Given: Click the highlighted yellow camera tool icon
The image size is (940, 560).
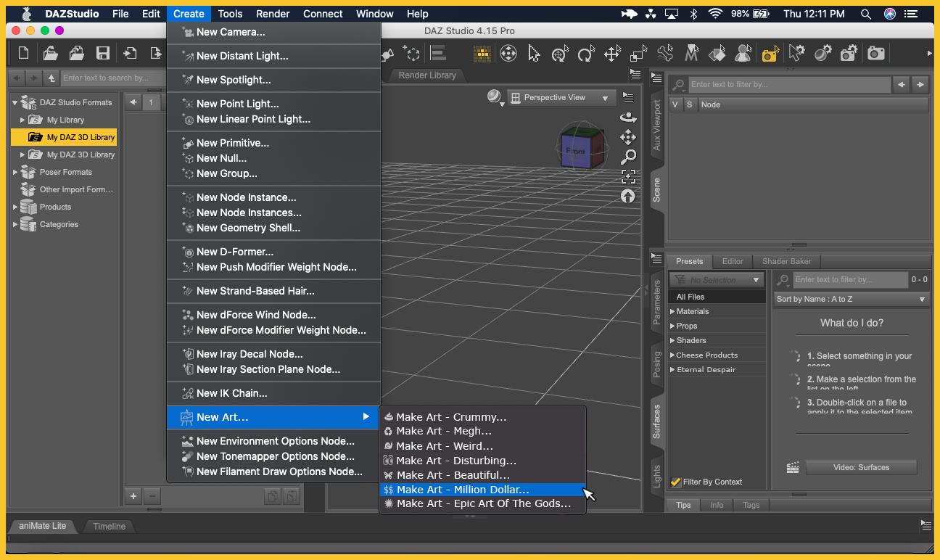Looking at the screenshot, I should tap(770, 53).
